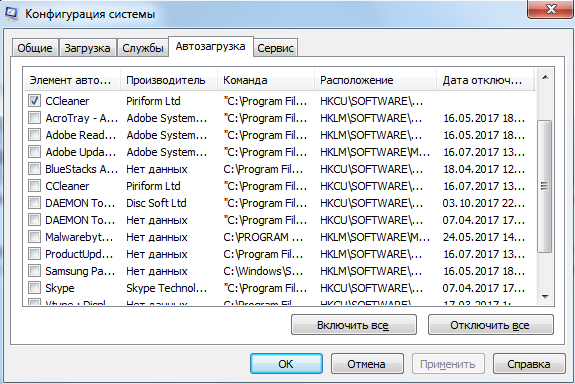575x384 pixels.
Task: Click the Включить все button
Action: [x=354, y=325]
